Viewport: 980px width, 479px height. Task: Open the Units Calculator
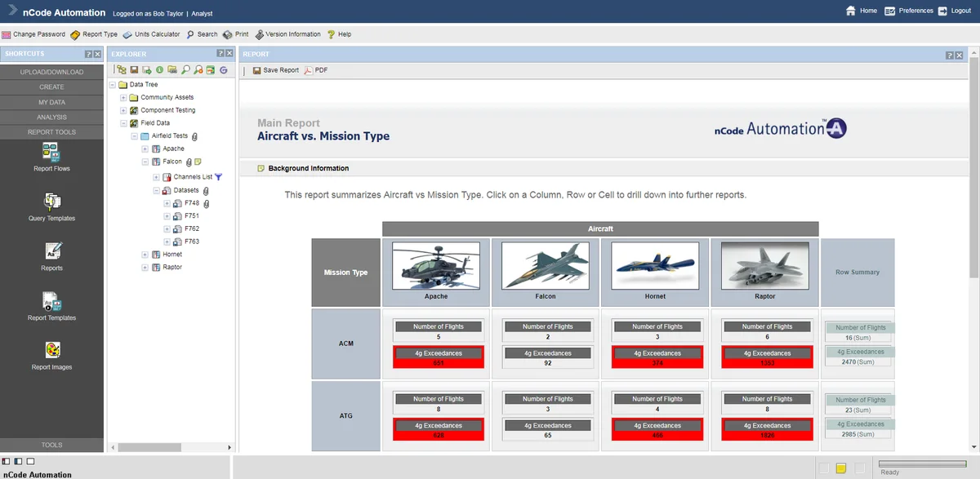pos(151,34)
